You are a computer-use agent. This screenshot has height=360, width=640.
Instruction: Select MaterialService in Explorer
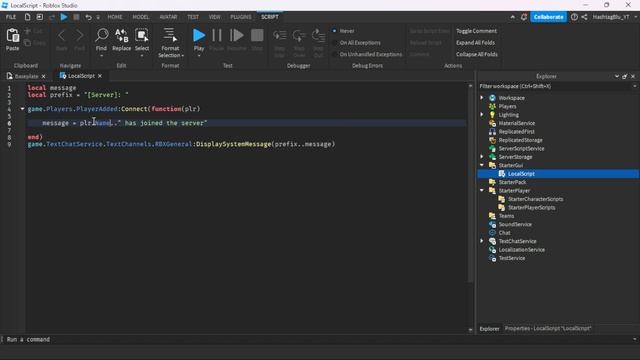click(x=517, y=123)
